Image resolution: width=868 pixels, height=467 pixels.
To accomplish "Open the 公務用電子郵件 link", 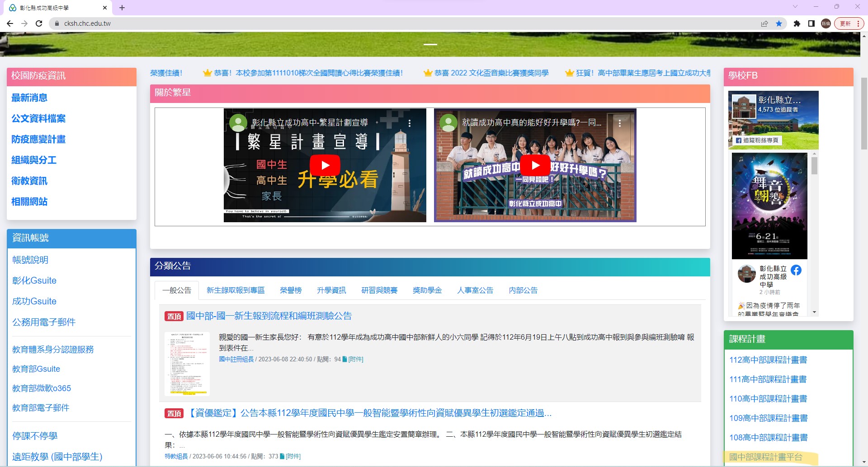I will [44, 322].
